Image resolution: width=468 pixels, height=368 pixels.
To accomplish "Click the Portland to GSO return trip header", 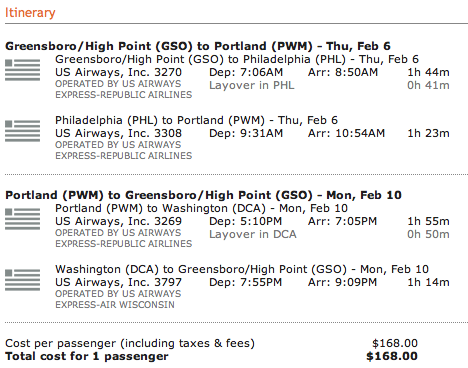I will [x=203, y=195].
